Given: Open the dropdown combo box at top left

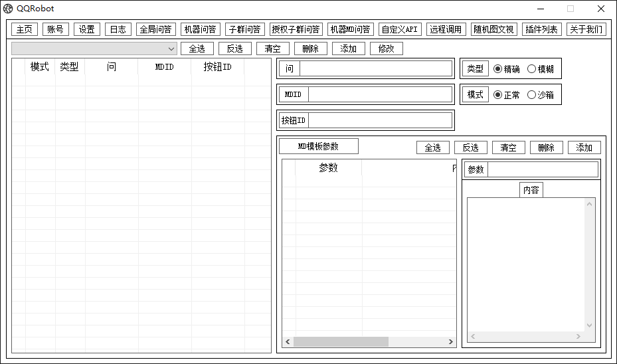Looking at the screenshot, I should coord(94,48).
